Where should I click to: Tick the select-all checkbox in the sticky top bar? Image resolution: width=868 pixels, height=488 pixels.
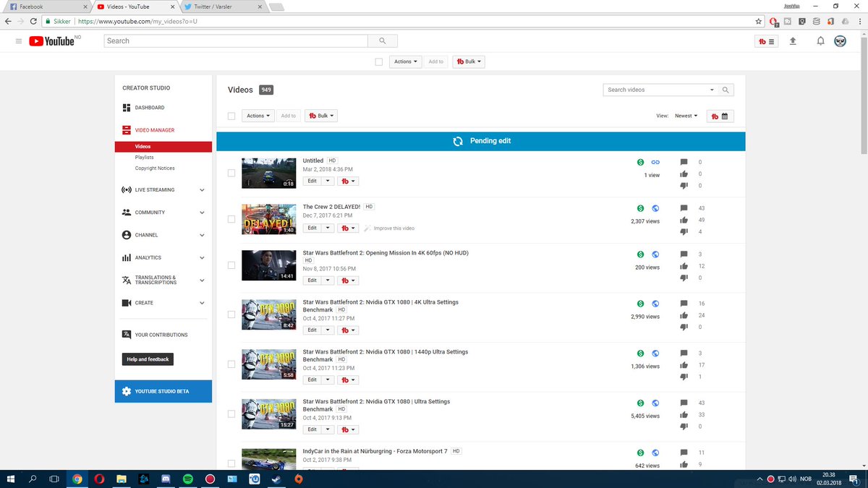tap(378, 61)
